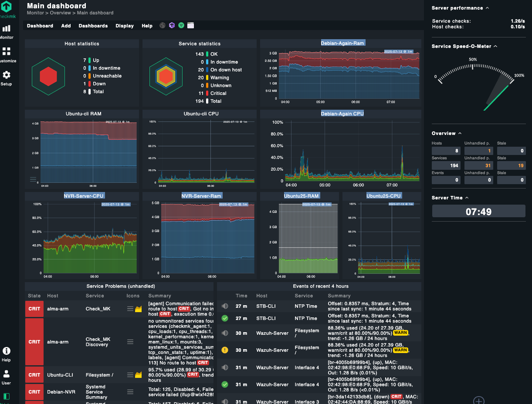Click the dark globe icon in the menu bar

163,26
